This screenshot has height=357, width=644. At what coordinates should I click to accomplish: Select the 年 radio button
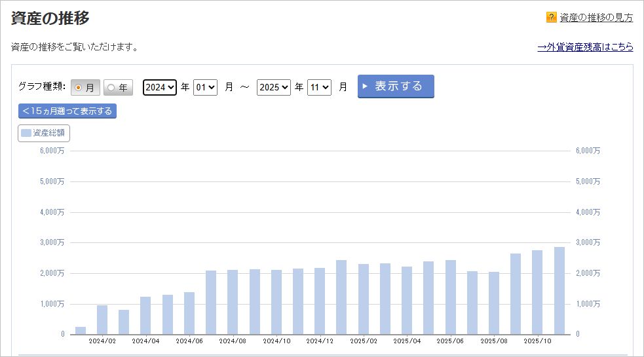(111, 88)
